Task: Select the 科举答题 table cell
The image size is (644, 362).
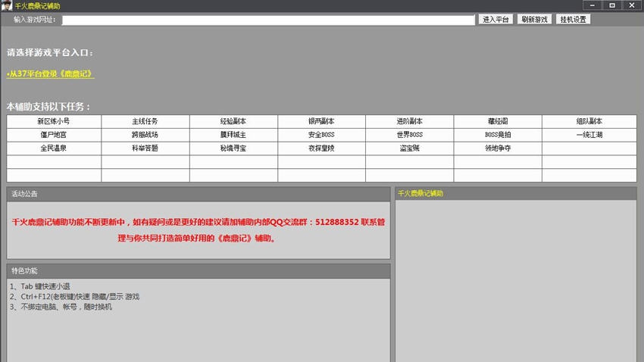Action: pyautogui.click(x=145, y=148)
